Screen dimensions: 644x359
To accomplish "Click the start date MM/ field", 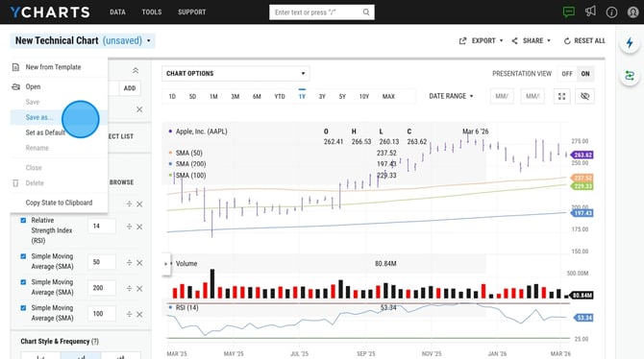I will click(x=502, y=96).
